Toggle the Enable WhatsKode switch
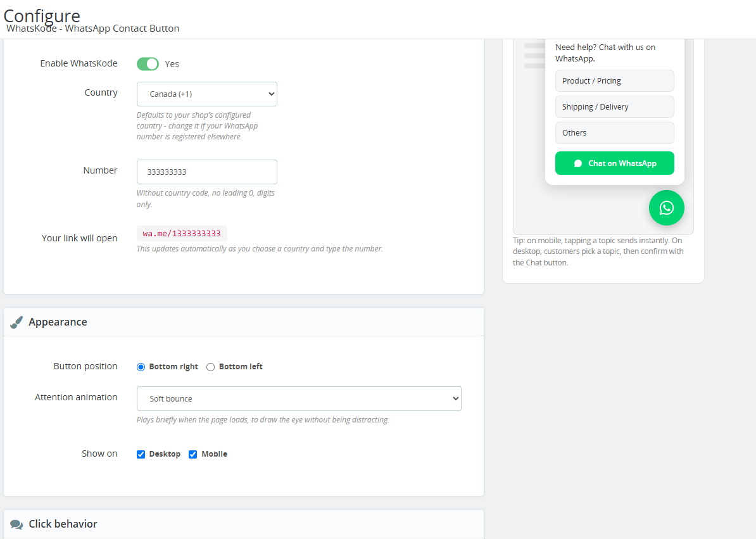This screenshot has width=756, height=539. pos(148,63)
